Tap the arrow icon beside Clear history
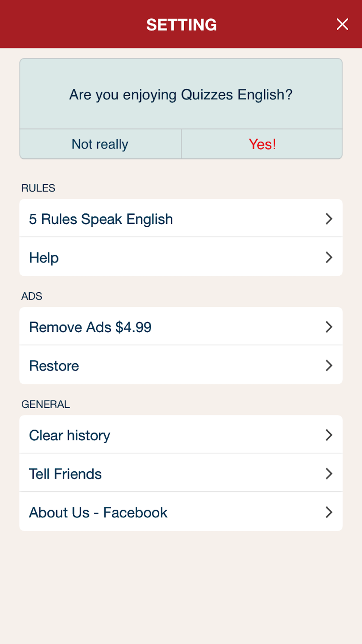Screen dimensions: 362x644 click(329, 435)
